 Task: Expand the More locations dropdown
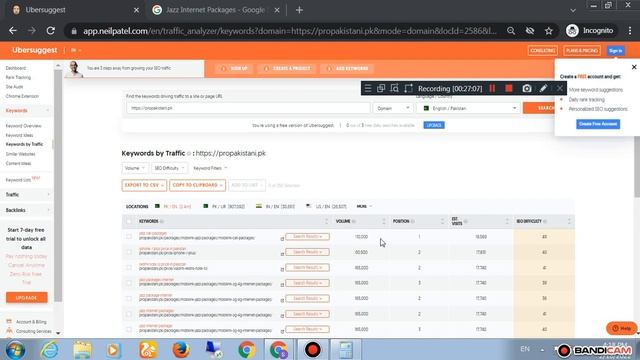[364, 207]
